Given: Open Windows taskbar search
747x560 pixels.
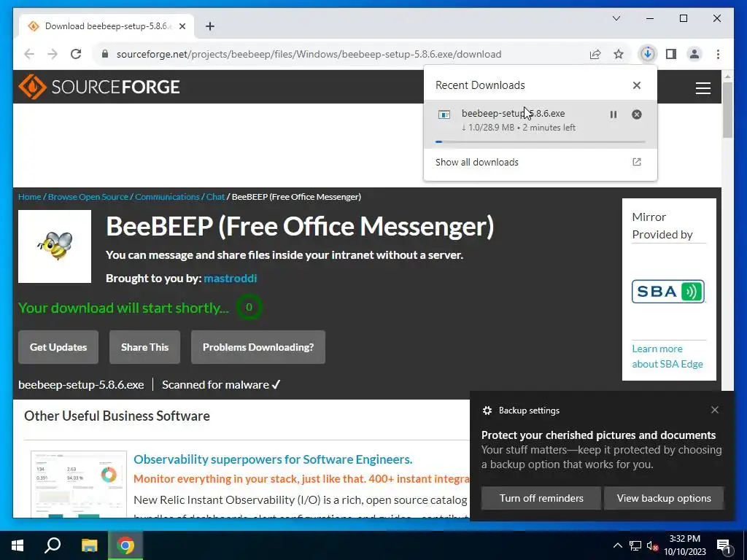Looking at the screenshot, I should pos(53,545).
